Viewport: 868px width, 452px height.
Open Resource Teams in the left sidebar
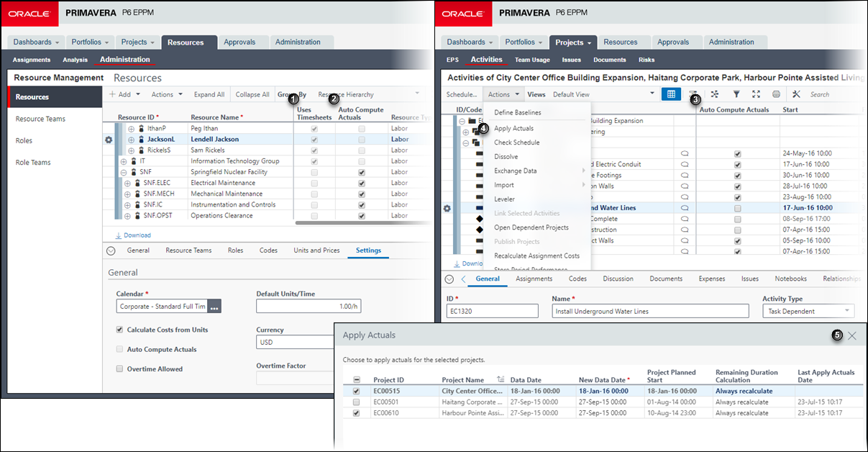(x=40, y=119)
